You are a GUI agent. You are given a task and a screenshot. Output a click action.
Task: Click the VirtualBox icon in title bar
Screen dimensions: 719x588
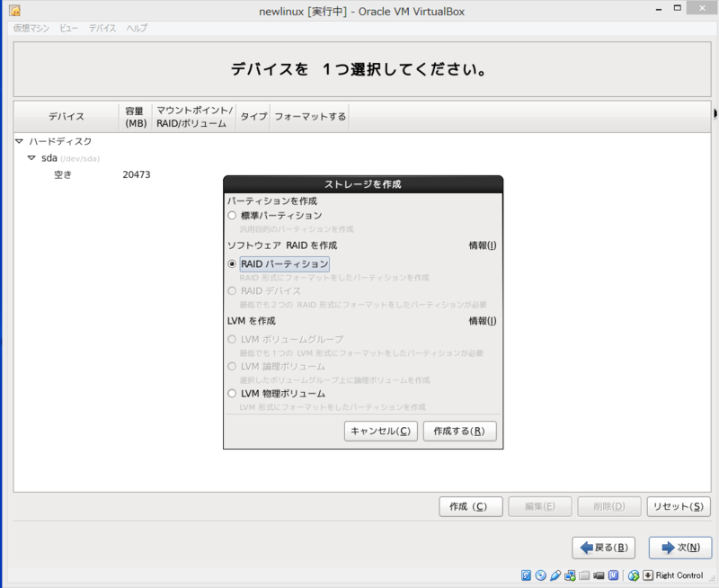point(14,11)
